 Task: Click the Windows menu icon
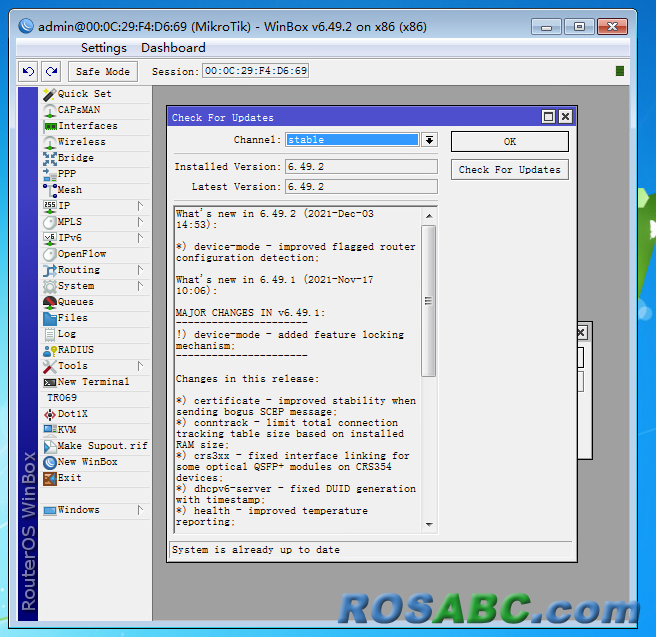(49, 510)
